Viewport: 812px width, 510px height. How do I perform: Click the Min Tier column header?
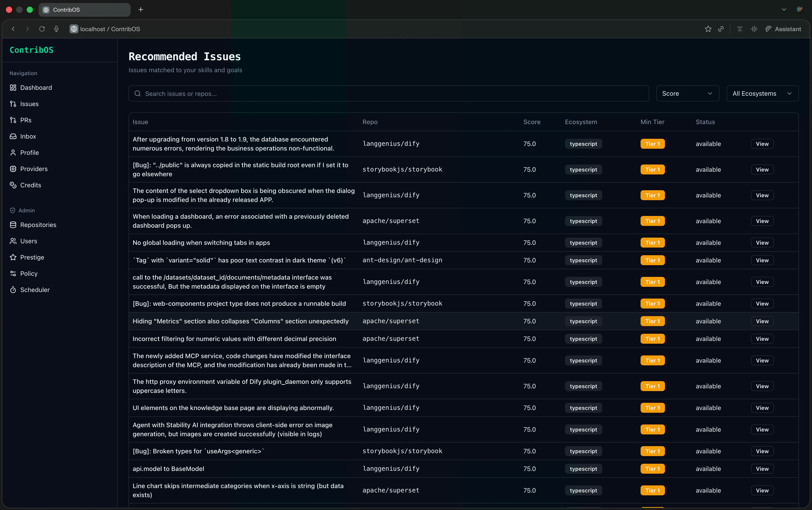[652, 122]
